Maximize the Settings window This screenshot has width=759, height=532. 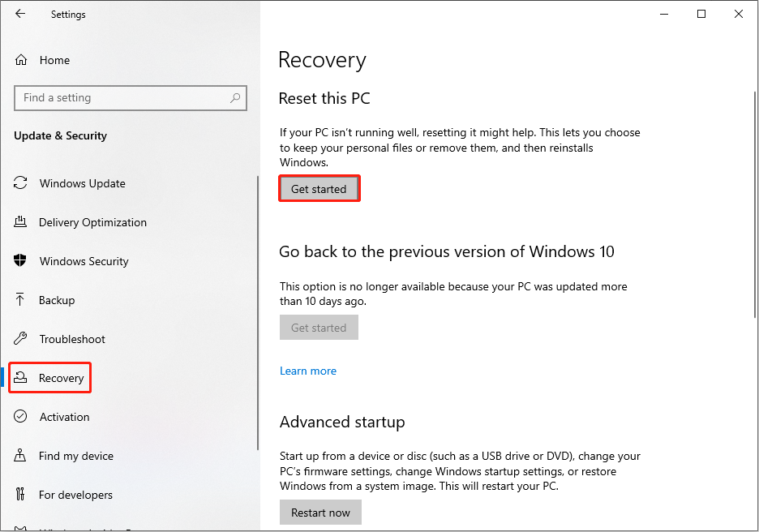click(701, 14)
